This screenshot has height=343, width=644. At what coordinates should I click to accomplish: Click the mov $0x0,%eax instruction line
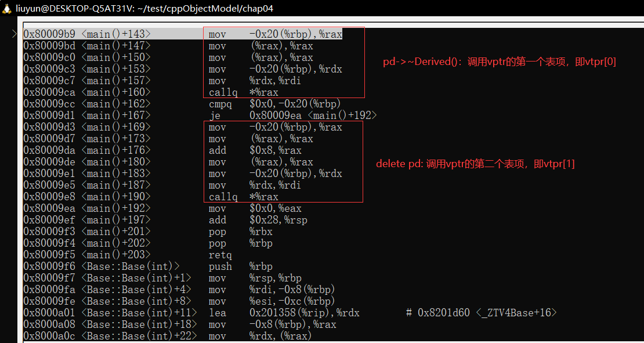coord(255,208)
